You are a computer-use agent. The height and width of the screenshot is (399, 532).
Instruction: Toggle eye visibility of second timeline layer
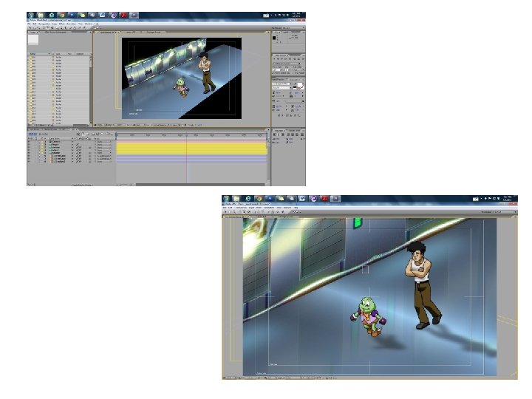29,144
